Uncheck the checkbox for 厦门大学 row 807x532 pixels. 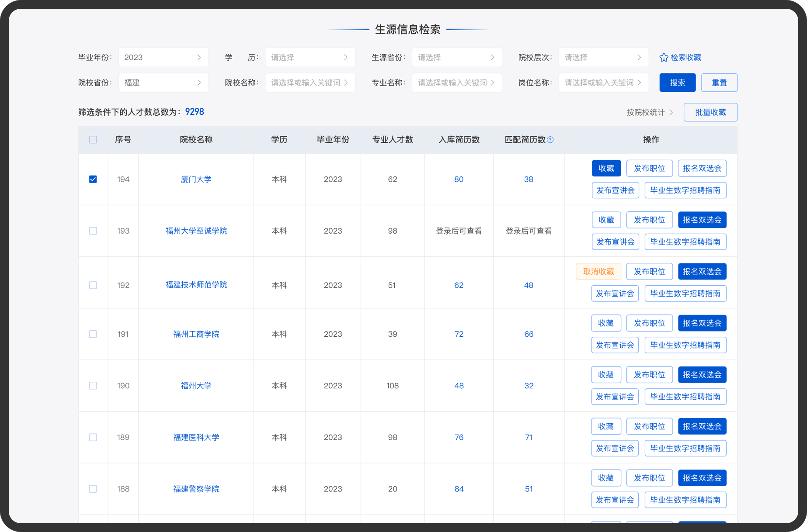pyautogui.click(x=93, y=179)
